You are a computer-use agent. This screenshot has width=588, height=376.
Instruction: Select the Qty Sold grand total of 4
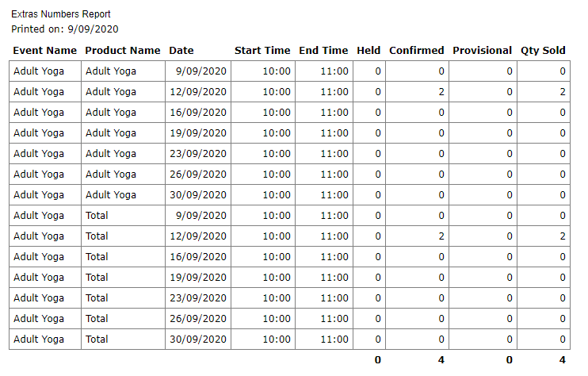pos(562,360)
